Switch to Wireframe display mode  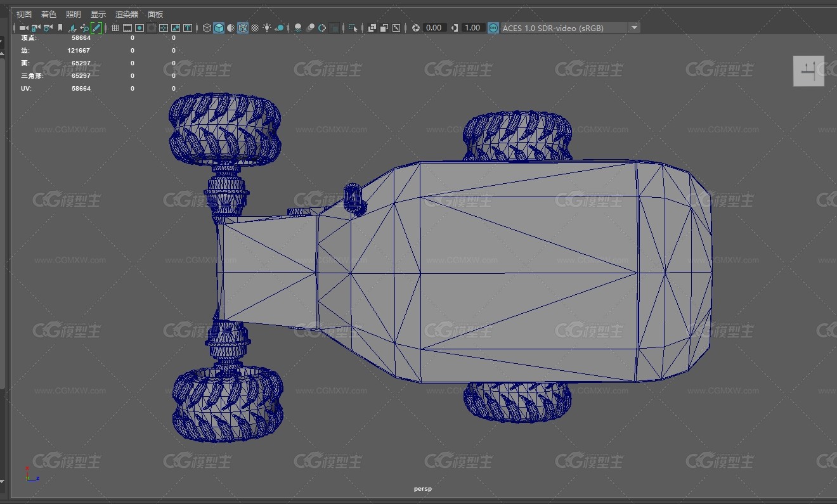tap(207, 28)
